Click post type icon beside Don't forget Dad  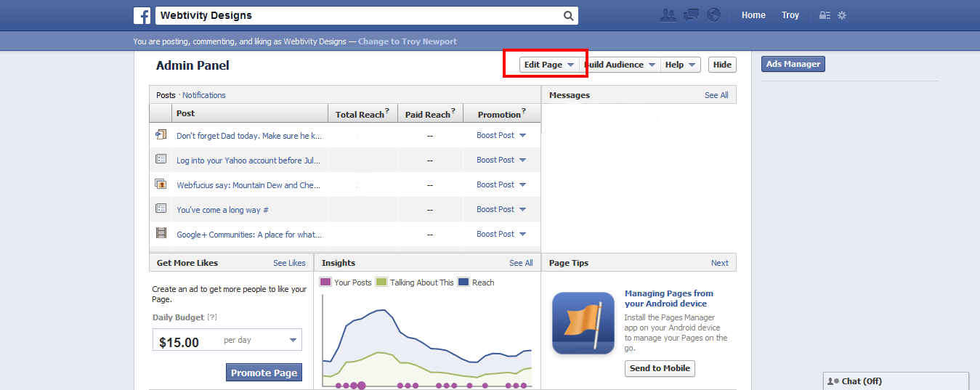[x=161, y=134]
